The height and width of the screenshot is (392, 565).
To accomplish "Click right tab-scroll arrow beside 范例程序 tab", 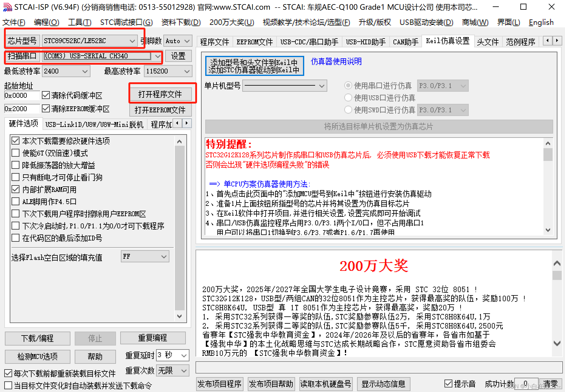I will (557, 40).
